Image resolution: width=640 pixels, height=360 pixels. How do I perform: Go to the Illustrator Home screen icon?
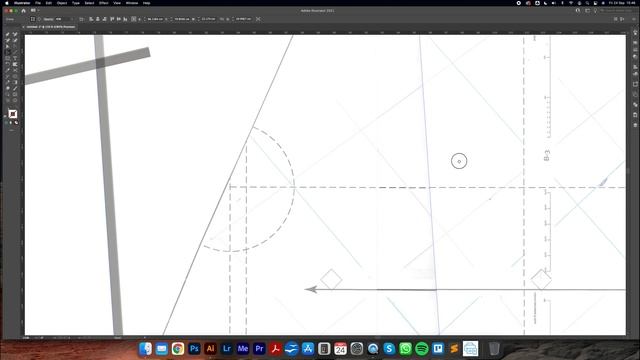[23, 11]
